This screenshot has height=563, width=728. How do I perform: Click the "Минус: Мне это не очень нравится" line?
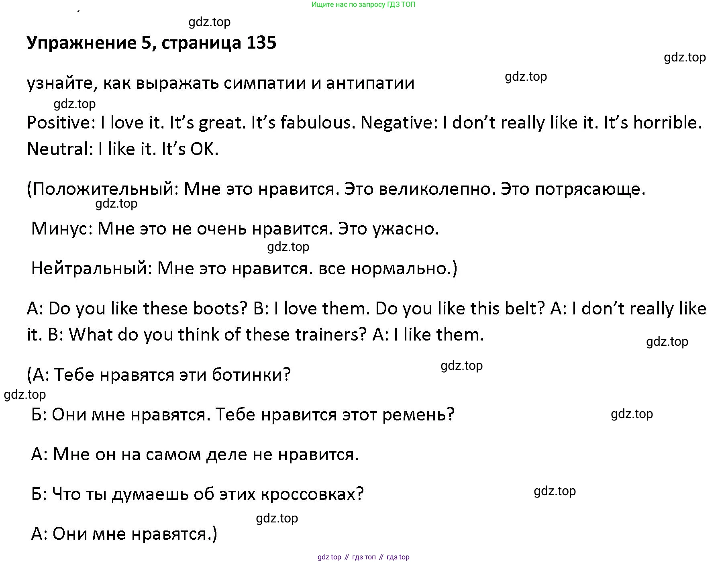click(235, 228)
